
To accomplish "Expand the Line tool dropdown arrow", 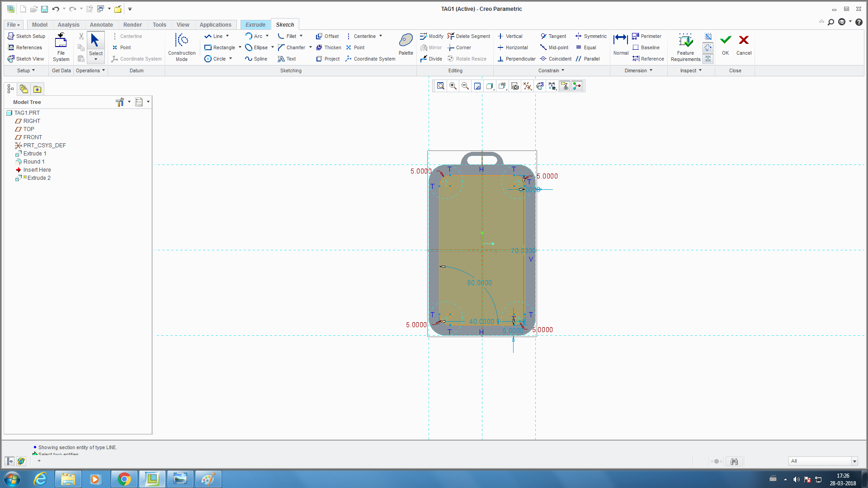I will (227, 36).
